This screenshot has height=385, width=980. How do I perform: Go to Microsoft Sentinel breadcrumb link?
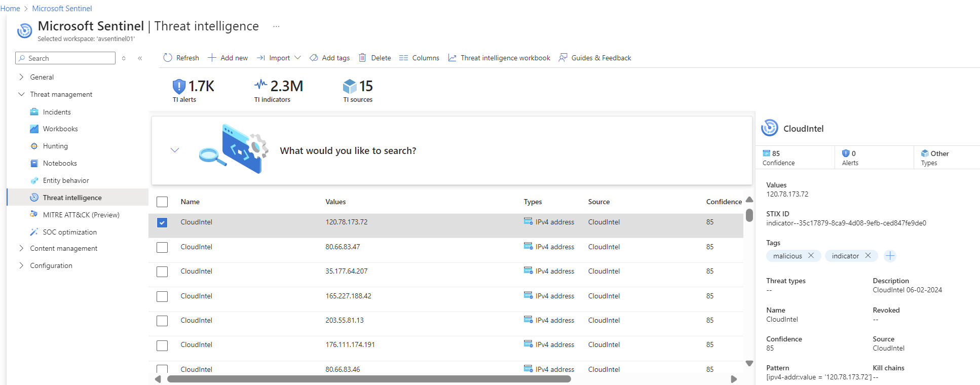tap(62, 9)
